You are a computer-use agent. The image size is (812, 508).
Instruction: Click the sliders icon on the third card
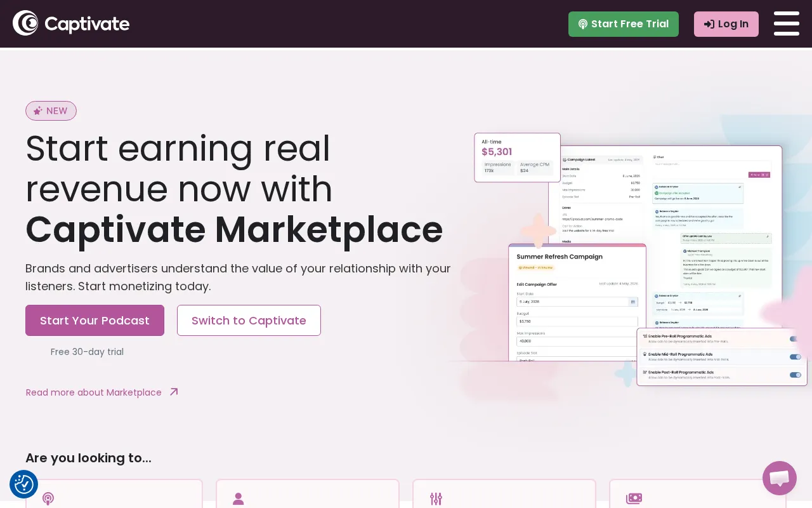436,498
